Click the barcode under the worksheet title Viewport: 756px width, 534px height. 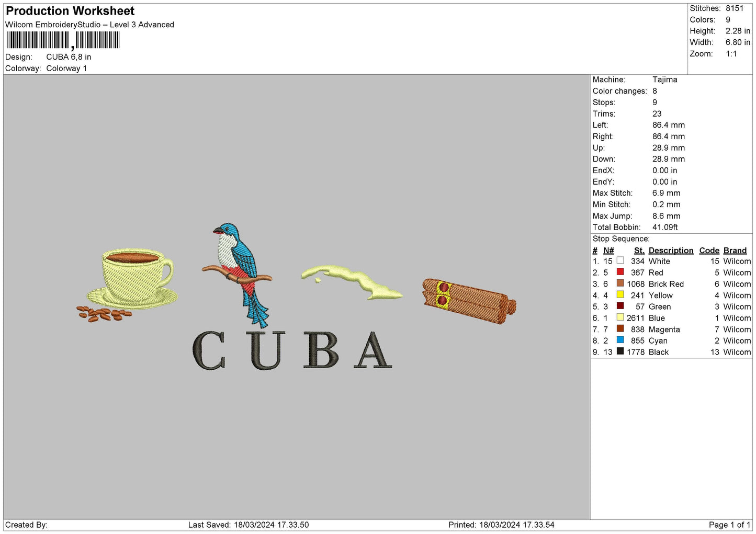tap(63, 40)
